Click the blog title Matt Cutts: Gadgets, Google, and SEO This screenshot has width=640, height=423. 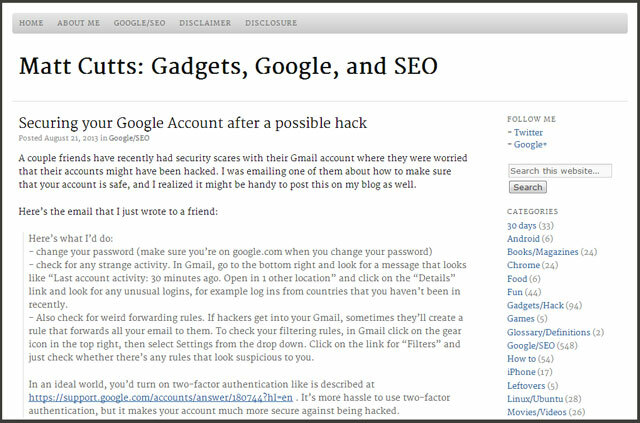228,67
